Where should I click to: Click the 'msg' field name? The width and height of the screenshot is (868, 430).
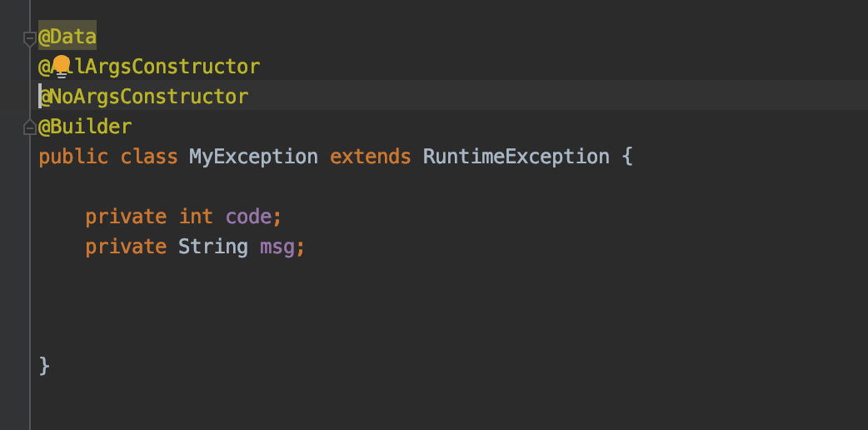277,247
